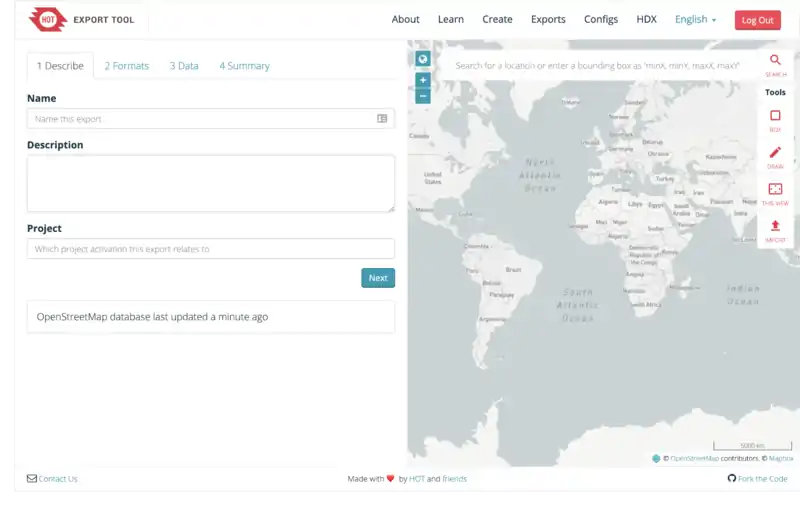
Task: Click the map Search magnifier icon
Action: pyautogui.click(x=775, y=61)
